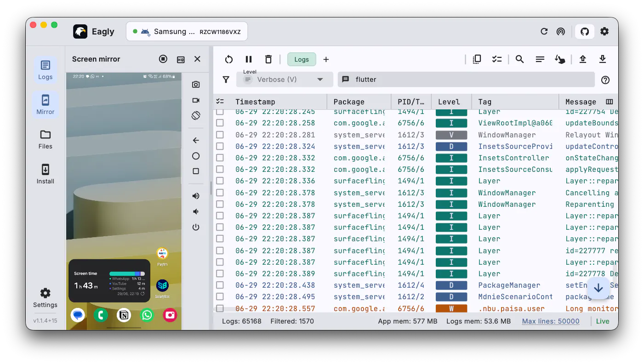Open Notion on mirrored phone dock
644x364 pixels.
[124, 315]
